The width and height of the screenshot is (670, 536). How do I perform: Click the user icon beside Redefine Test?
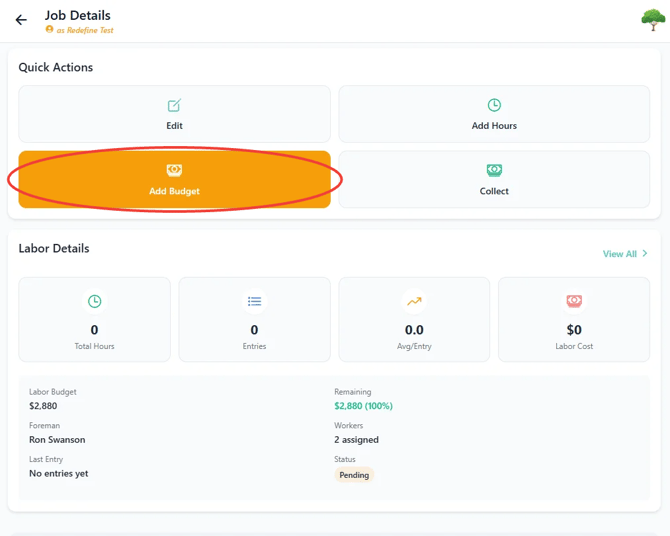tap(50, 29)
